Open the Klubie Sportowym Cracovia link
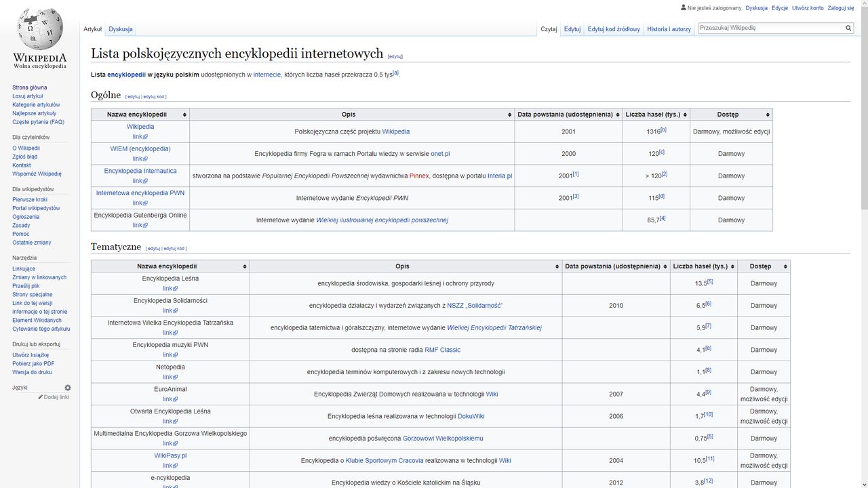The width and height of the screenshot is (868, 488). pyautogui.click(x=384, y=461)
